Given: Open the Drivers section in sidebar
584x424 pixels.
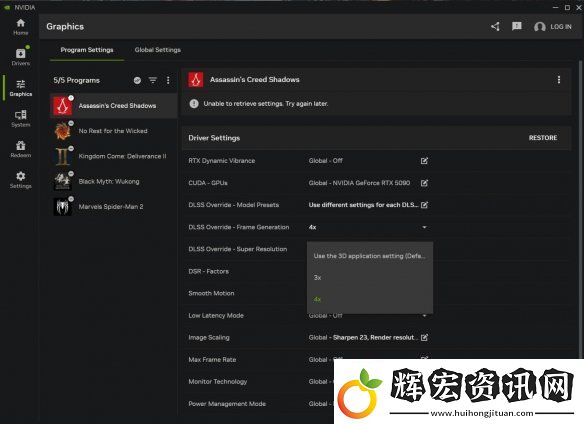Looking at the screenshot, I should (x=20, y=57).
